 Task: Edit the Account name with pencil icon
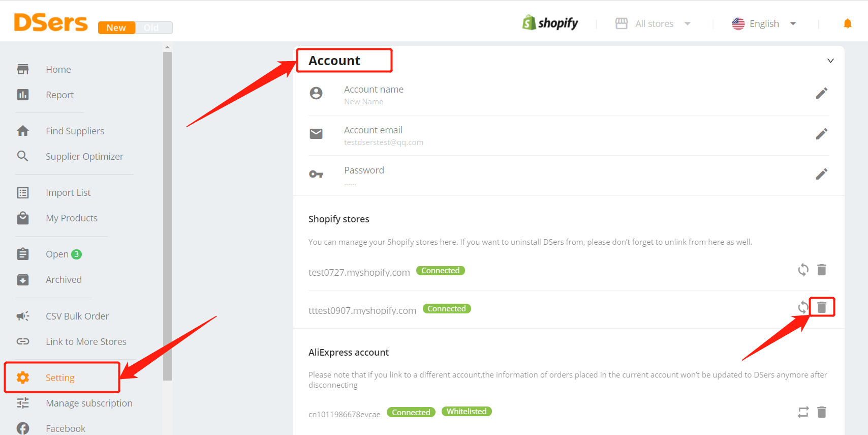(822, 93)
